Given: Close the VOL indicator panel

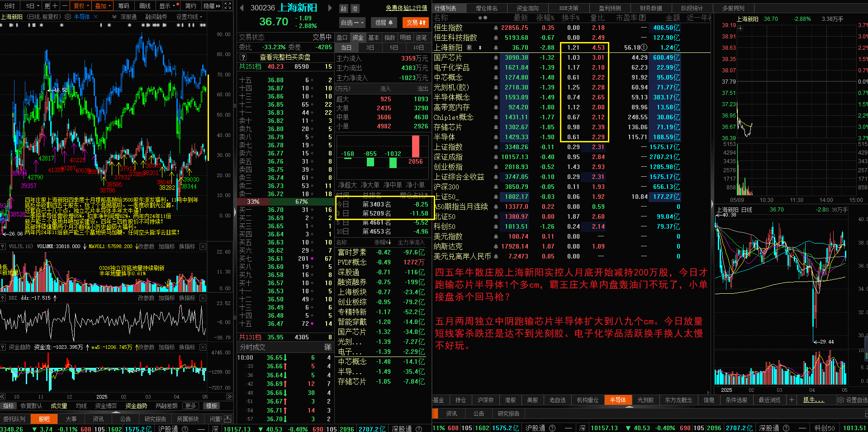Looking at the screenshot, I should pyautogui.click(x=203, y=246).
